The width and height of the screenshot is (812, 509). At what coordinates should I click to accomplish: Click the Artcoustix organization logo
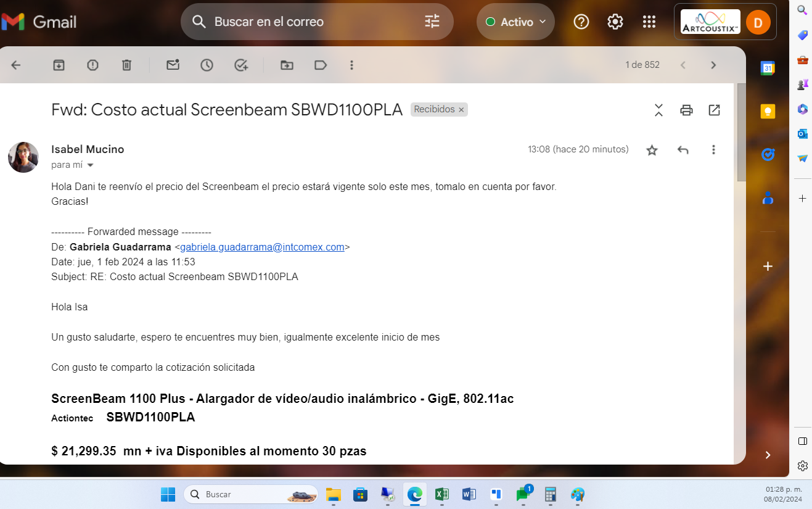710,22
